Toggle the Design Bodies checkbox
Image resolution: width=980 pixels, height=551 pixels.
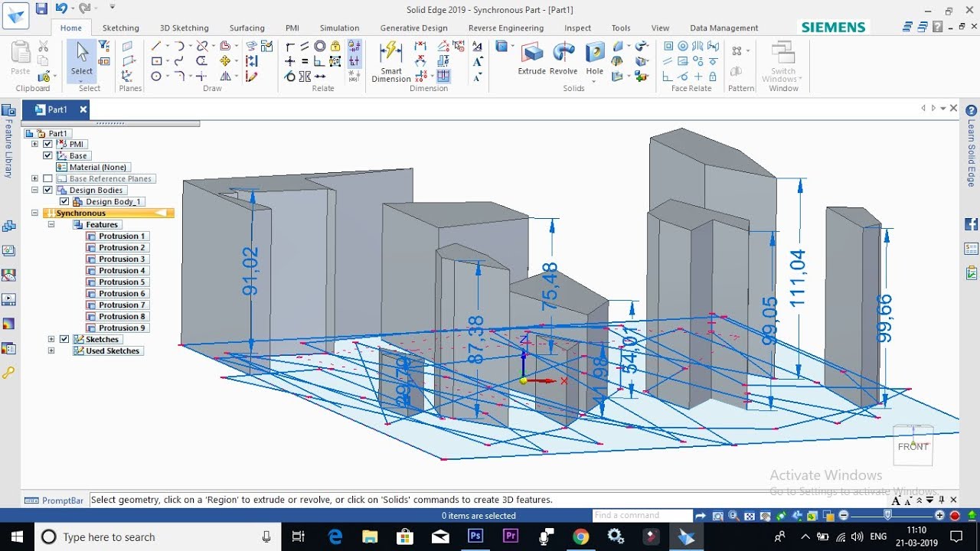(x=48, y=190)
